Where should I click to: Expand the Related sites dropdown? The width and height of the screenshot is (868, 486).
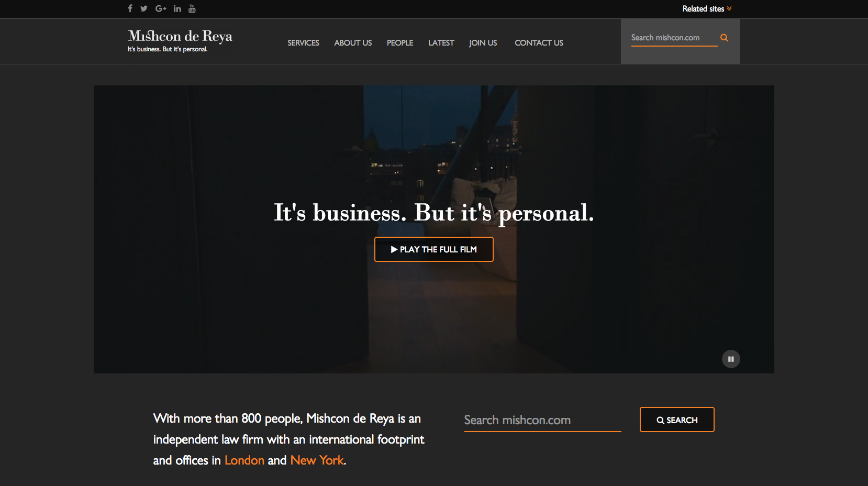click(x=707, y=9)
